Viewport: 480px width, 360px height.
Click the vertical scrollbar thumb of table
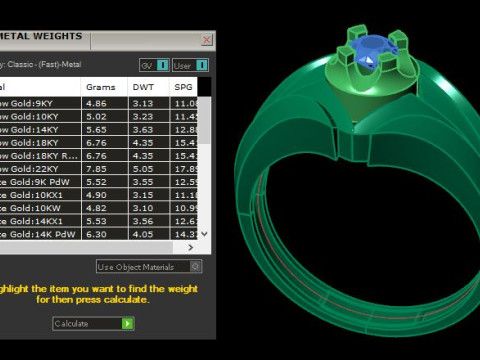click(x=204, y=121)
